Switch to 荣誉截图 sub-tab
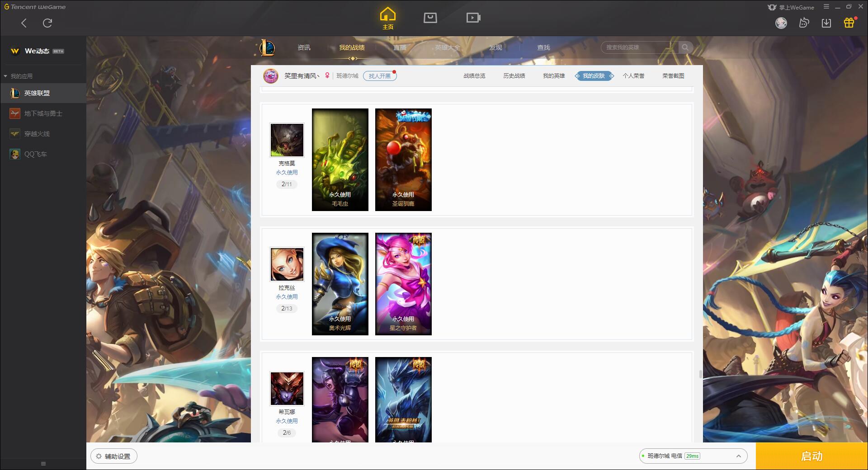This screenshot has width=868, height=470. pos(673,76)
